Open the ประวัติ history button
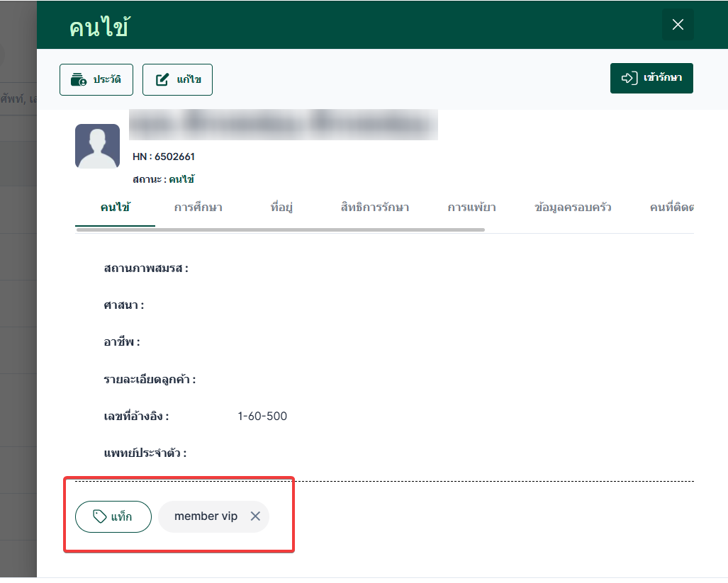The image size is (728, 583). pyautogui.click(x=96, y=80)
